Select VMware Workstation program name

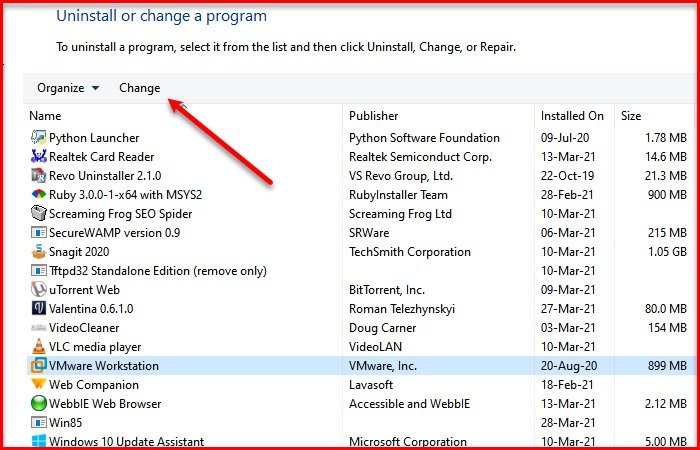point(104,366)
